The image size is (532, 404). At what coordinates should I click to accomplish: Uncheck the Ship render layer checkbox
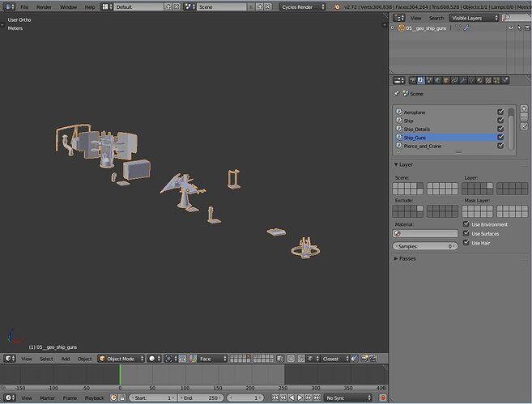pyautogui.click(x=500, y=120)
